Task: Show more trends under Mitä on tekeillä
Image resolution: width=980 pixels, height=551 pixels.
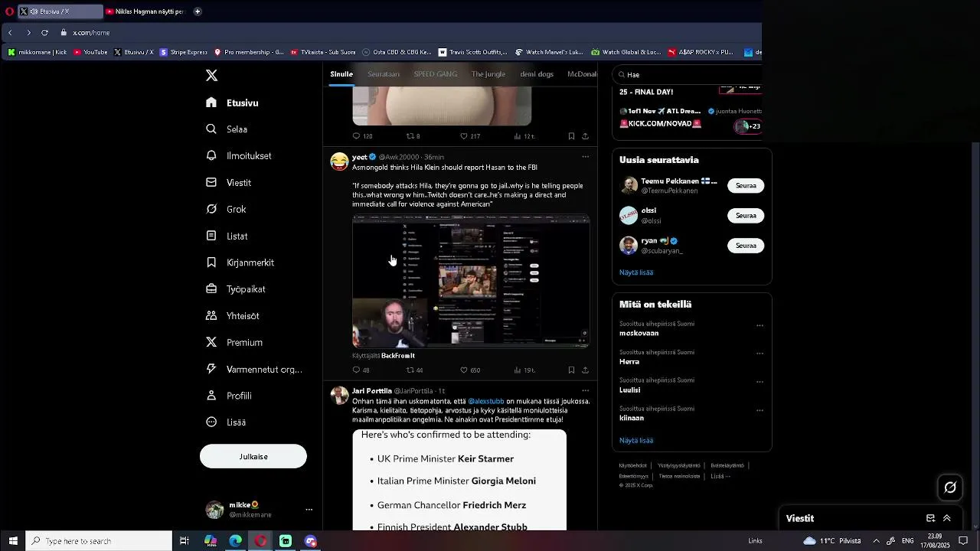Action: (x=636, y=441)
